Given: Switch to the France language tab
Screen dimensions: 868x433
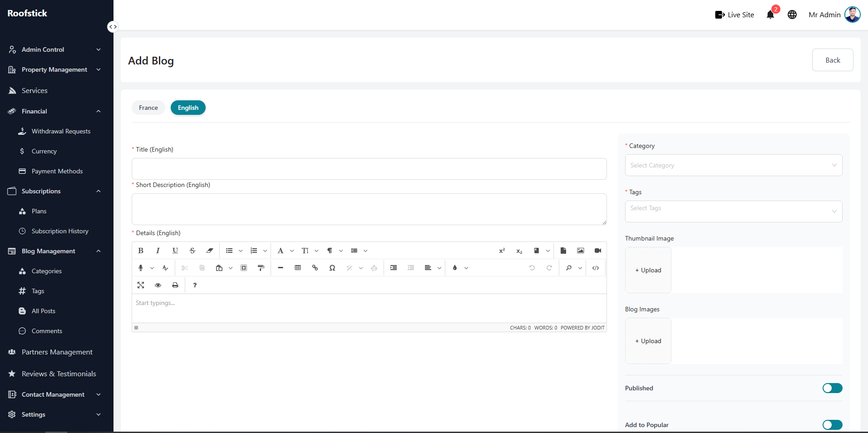Looking at the screenshot, I should 148,108.
